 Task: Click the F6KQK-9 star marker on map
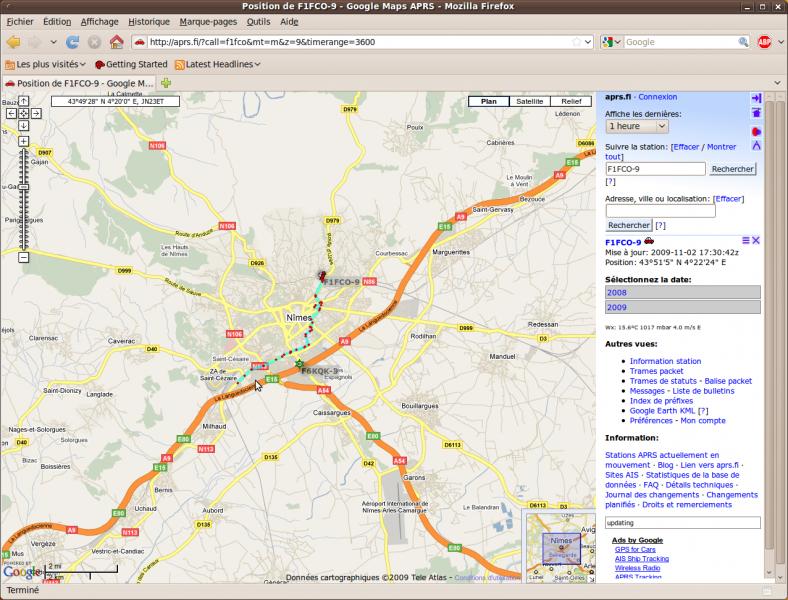pyautogui.click(x=300, y=364)
